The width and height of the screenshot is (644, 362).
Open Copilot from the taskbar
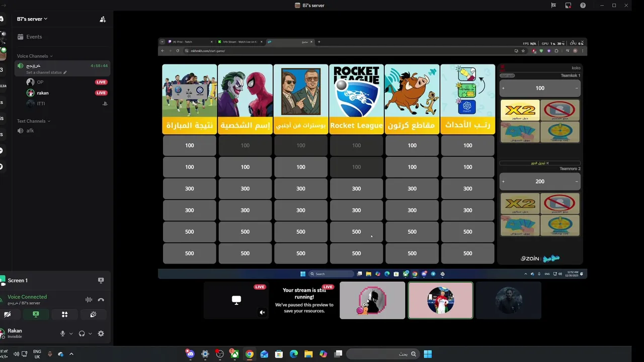click(x=323, y=354)
